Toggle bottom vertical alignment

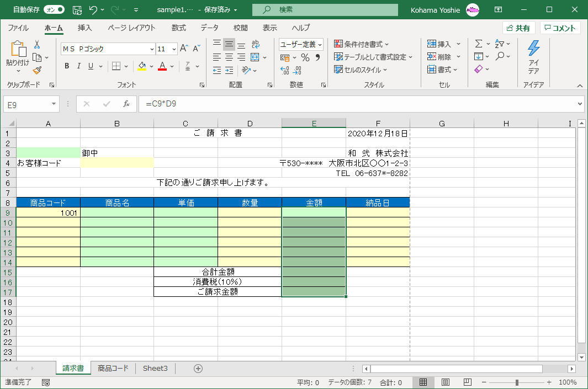pyautogui.click(x=241, y=44)
